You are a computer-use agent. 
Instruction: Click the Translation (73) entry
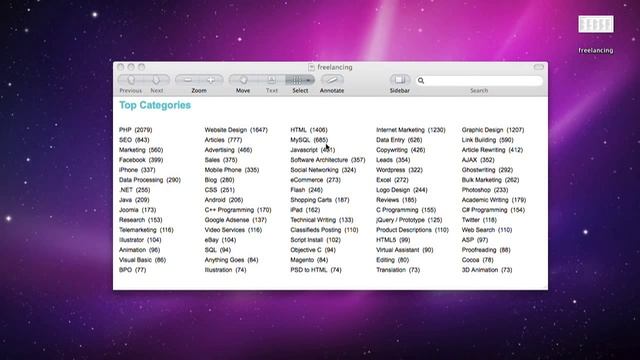click(398, 270)
